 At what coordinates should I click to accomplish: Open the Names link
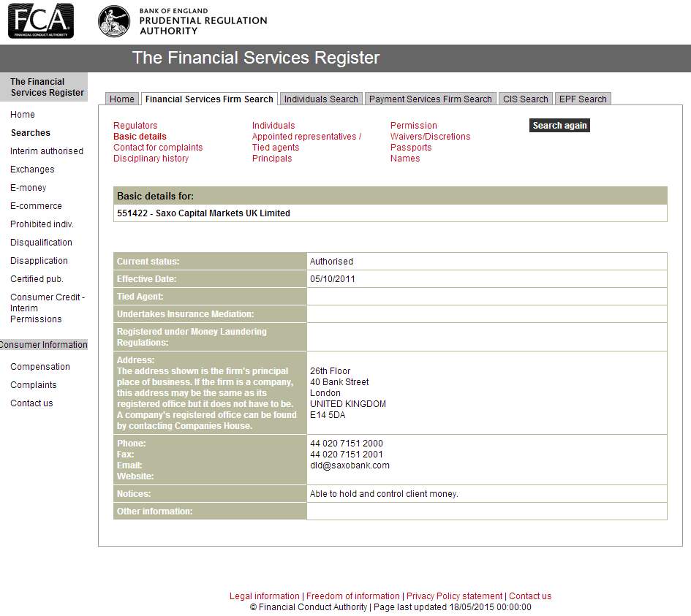[x=405, y=159]
